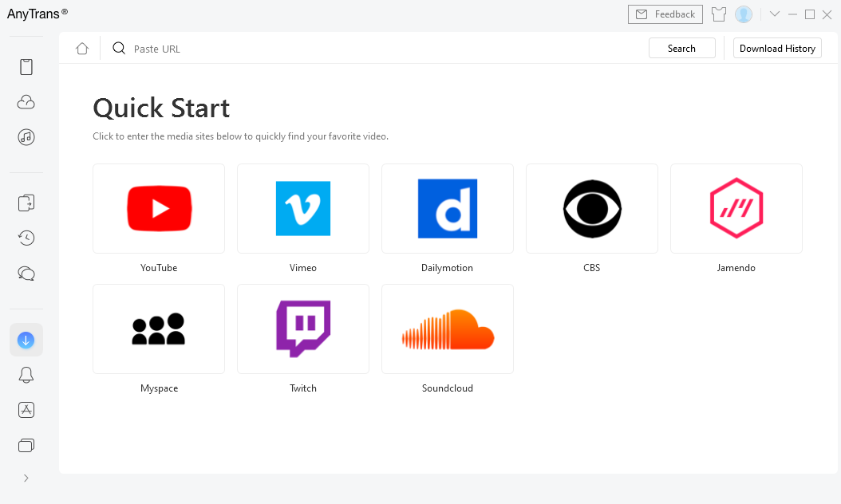Select the iTunes Library music icon

pos(26,137)
